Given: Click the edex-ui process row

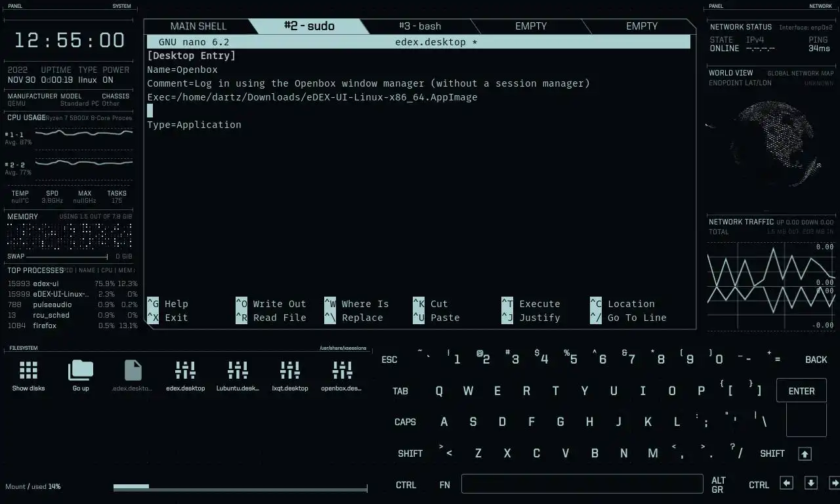Looking at the screenshot, I should point(72,283).
